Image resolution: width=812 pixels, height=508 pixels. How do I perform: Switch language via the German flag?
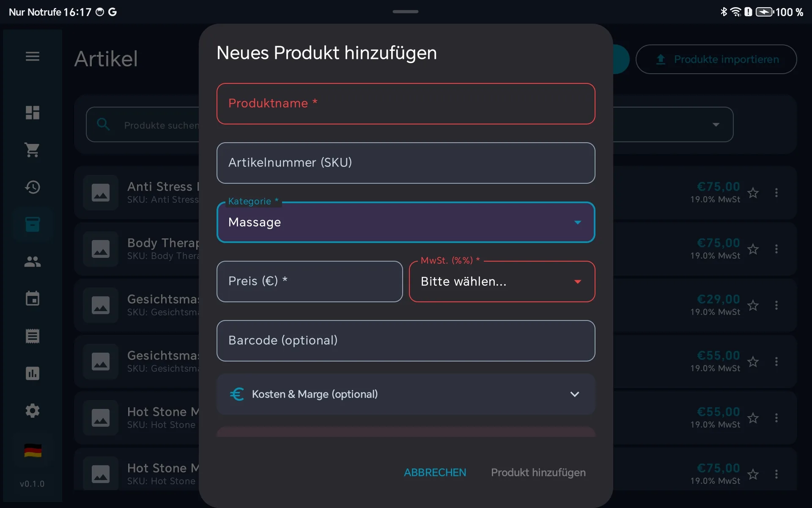pyautogui.click(x=33, y=451)
